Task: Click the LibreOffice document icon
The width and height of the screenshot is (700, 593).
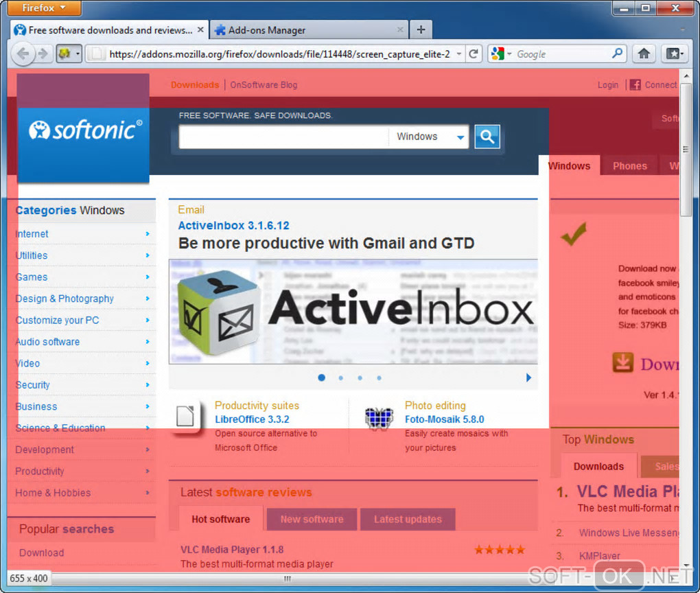Action: 185,416
